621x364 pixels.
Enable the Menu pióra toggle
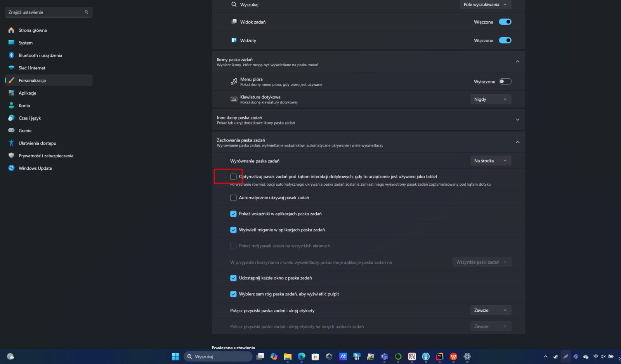[505, 81]
